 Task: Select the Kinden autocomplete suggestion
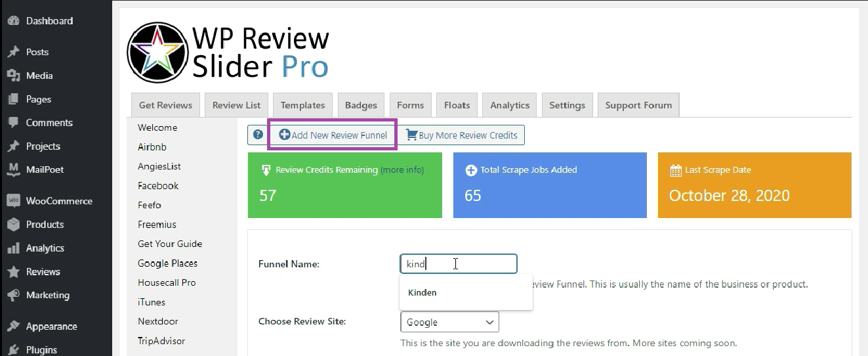pos(466,292)
